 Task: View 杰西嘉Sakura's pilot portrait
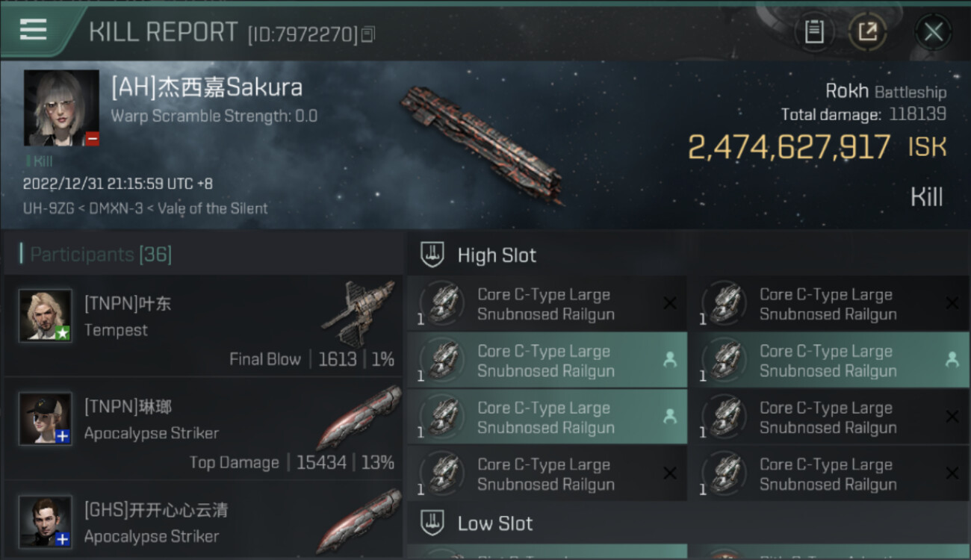61,108
